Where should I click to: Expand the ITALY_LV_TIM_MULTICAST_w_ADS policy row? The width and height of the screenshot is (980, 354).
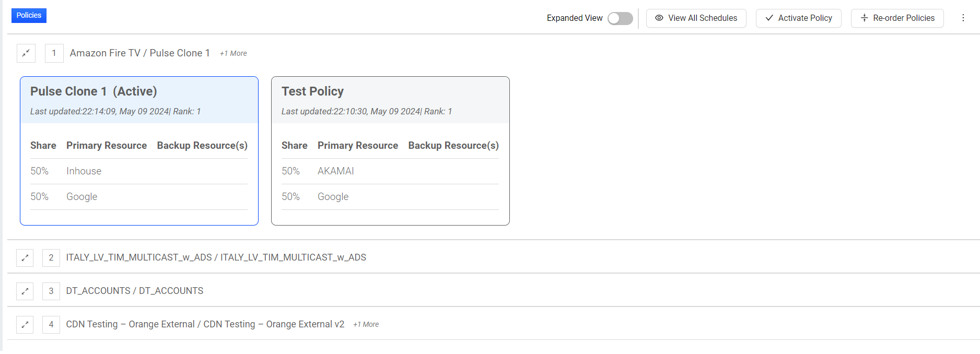(25, 257)
